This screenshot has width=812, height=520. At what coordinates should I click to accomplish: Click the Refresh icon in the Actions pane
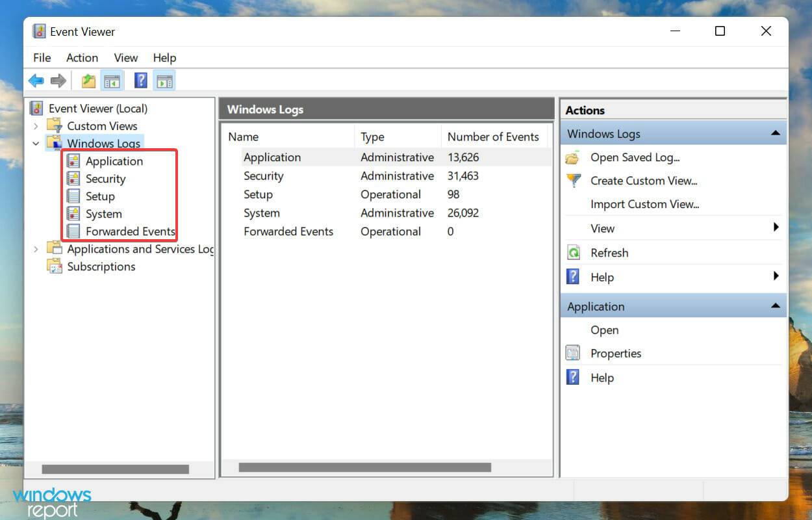pos(574,252)
